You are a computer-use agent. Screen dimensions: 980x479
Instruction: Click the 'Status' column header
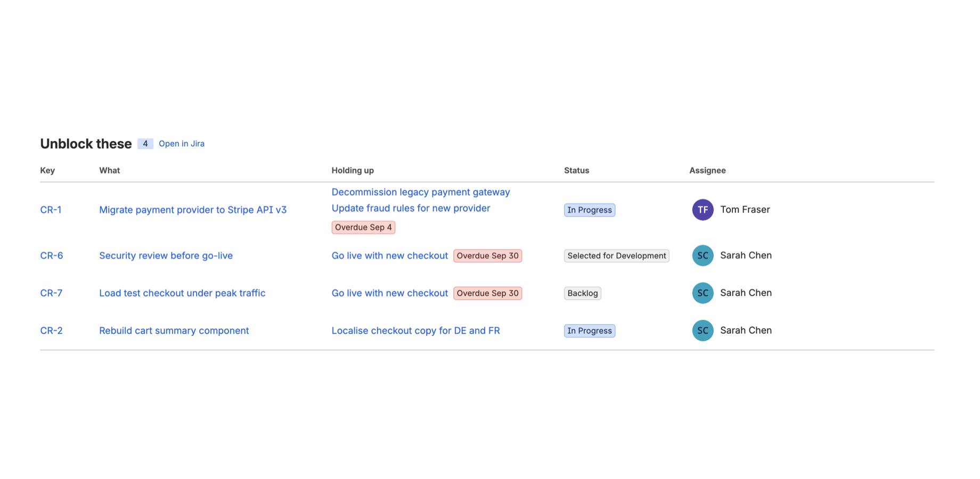click(576, 170)
